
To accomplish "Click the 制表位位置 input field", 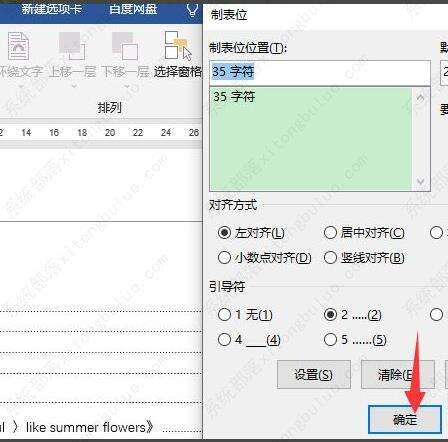I will tap(320, 72).
